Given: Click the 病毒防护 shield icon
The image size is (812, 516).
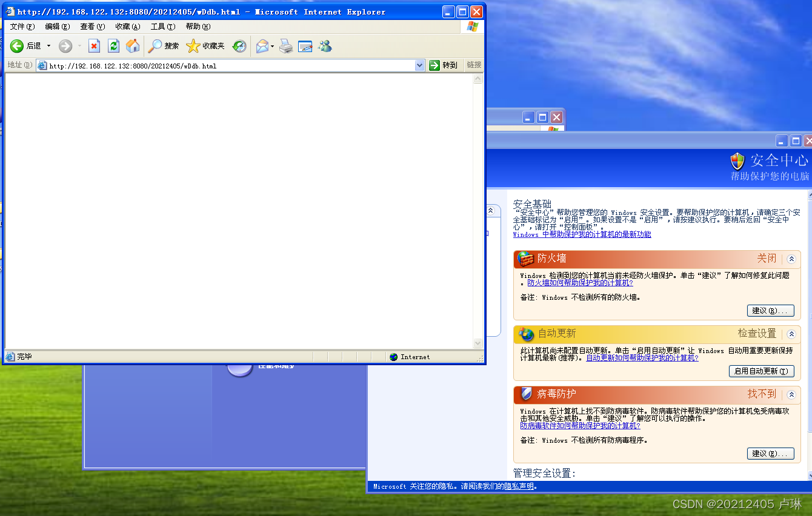Looking at the screenshot, I should (526, 394).
